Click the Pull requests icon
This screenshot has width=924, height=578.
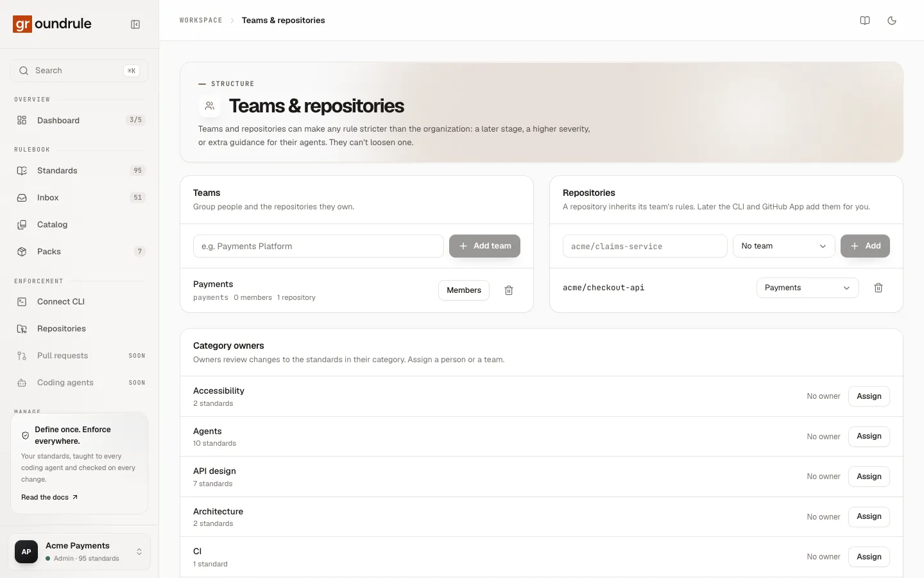22,356
